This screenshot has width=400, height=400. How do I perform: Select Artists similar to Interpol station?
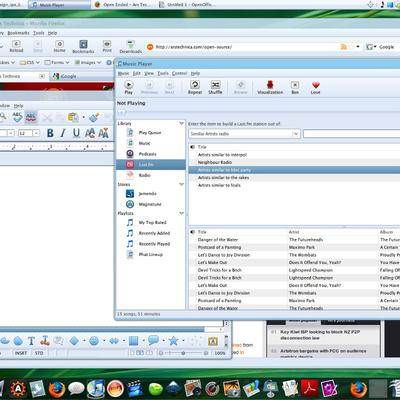coord(294,155)
